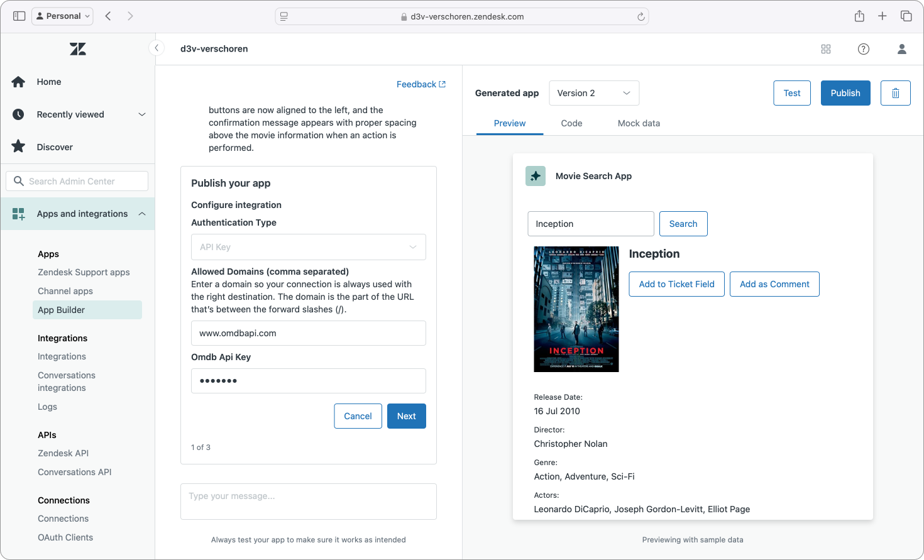Image resolution: width=924 pixels, height=560 pixels.
Task: Switch to the Code tab
Action: [x=571, y=123]
